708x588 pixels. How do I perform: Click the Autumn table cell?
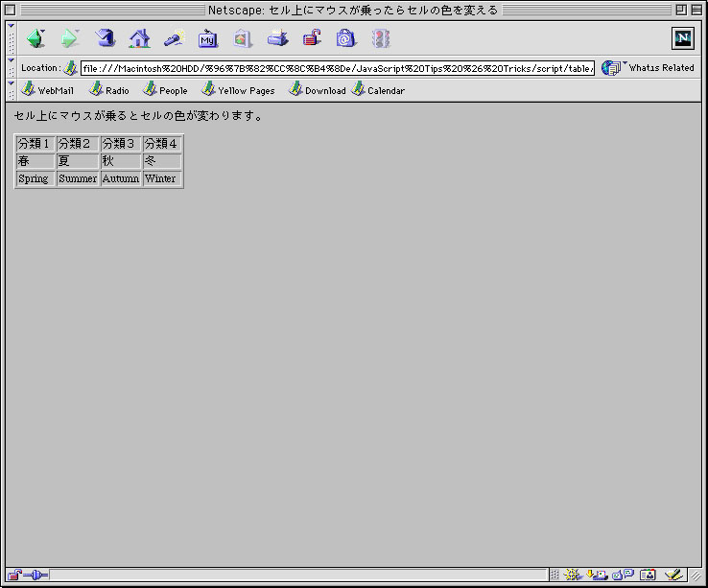click(121, 178)
